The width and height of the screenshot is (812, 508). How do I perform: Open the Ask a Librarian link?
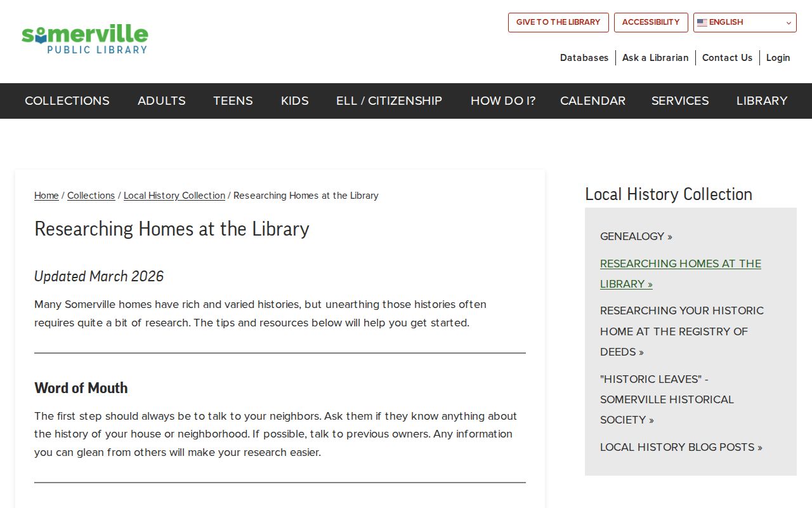(655, 58)
